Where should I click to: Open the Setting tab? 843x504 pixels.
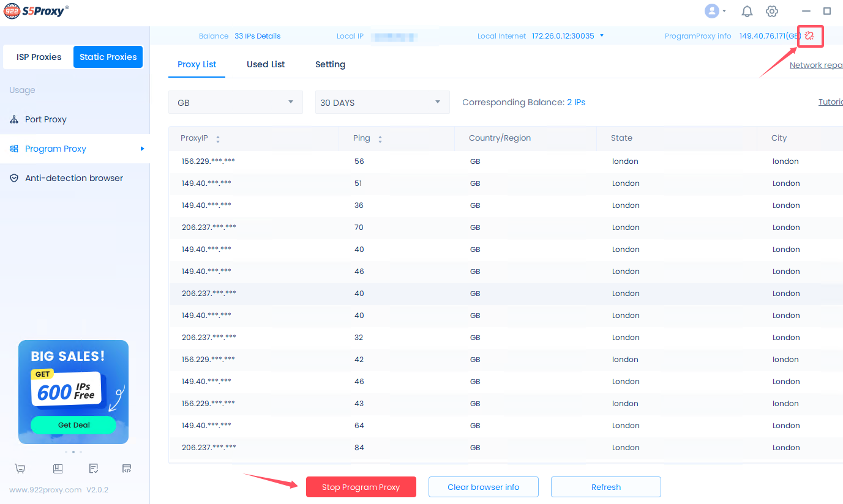(x=330, y=64)
